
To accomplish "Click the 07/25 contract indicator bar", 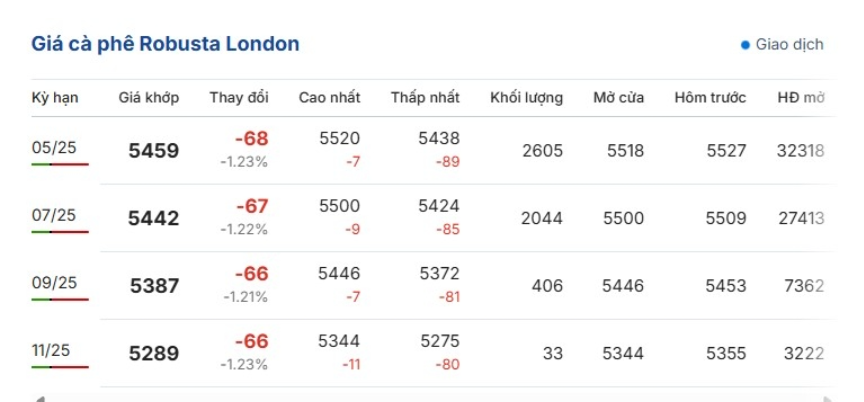I will 60,232.
